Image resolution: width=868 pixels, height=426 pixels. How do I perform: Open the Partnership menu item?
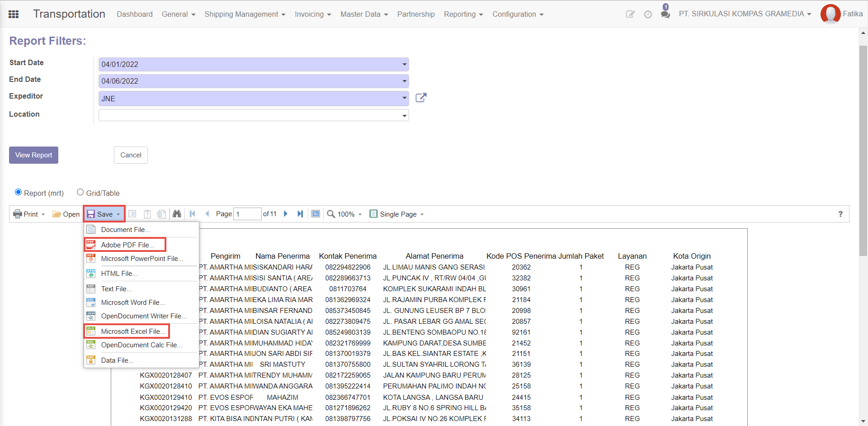[416, 14]
